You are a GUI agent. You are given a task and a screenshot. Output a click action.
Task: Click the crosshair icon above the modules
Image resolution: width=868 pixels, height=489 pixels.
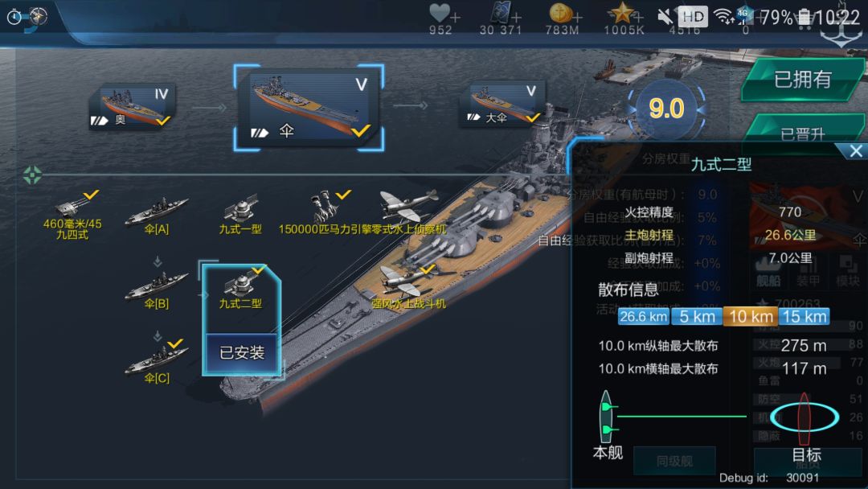tap(32, 175)
